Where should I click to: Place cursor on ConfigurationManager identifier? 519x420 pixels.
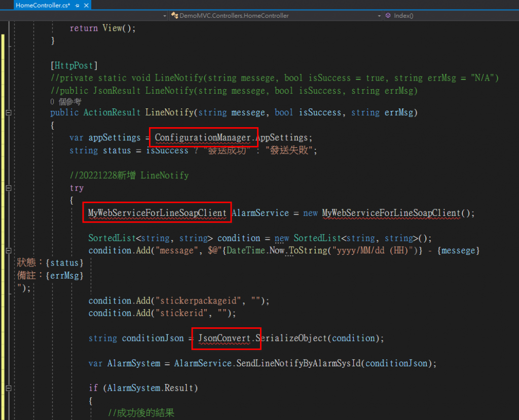click(x=203, y=138)
